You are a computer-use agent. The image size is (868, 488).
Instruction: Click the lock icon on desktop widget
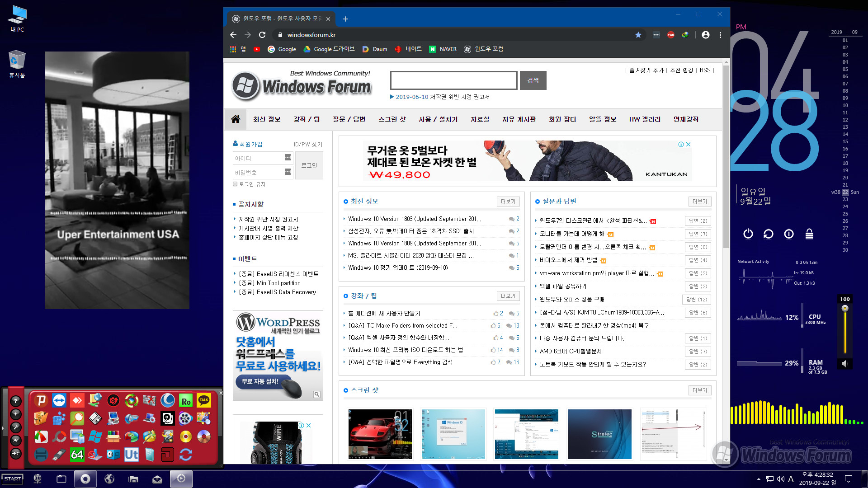click(x=809, y=234)
